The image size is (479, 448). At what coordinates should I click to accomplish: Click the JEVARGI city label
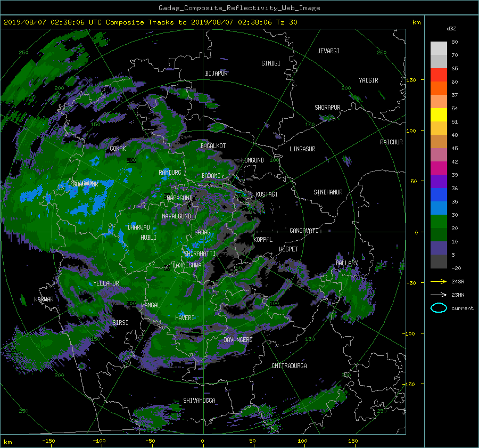[328, 51]
